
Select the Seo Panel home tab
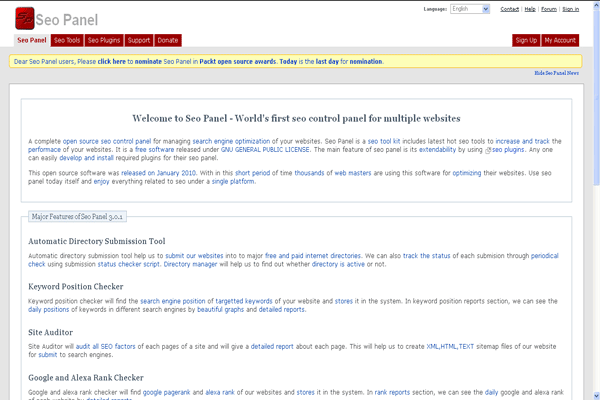(31, 40)
